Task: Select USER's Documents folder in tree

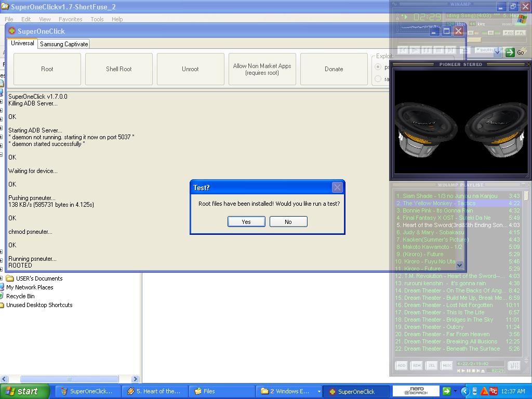Action: (35, 278)
